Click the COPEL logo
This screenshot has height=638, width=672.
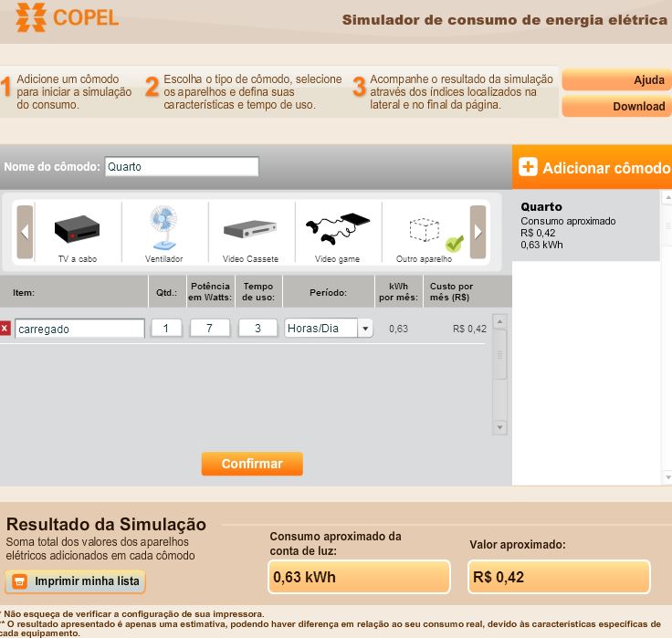(67, 18)
